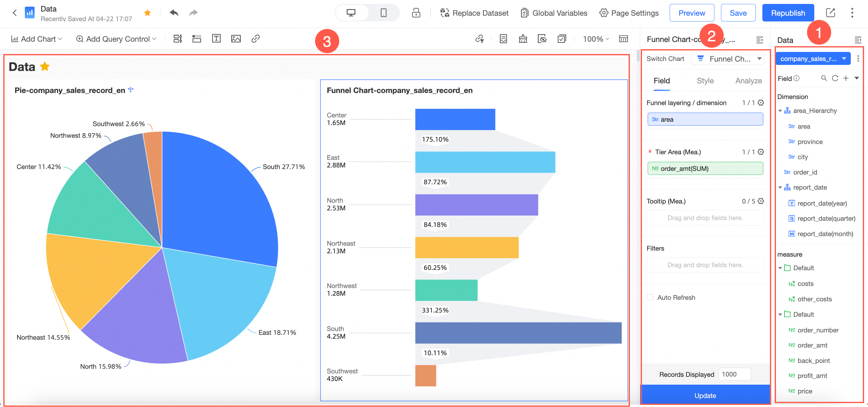Click the Republish button
The height and width of the screenshot is (407, 868).
[788, 13]
